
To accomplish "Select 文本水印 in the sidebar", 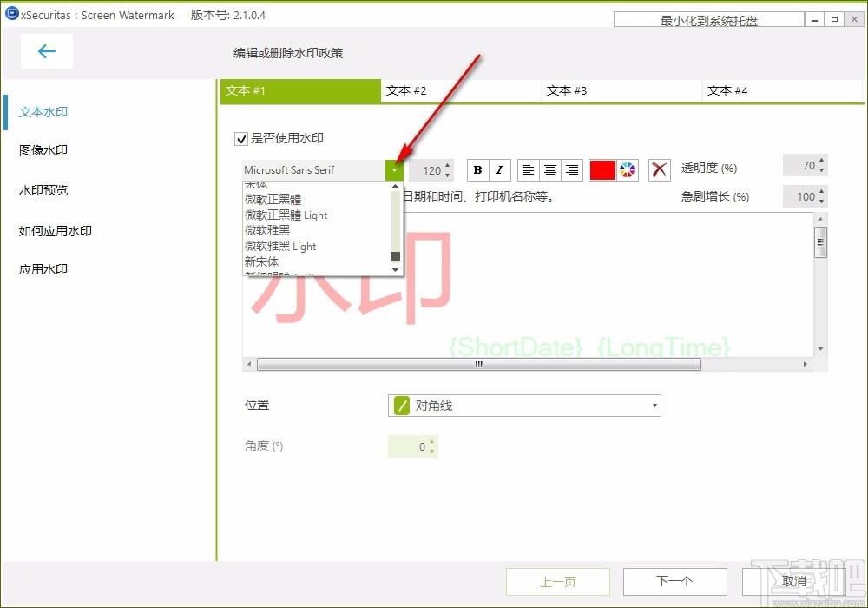I will [43, 112].
